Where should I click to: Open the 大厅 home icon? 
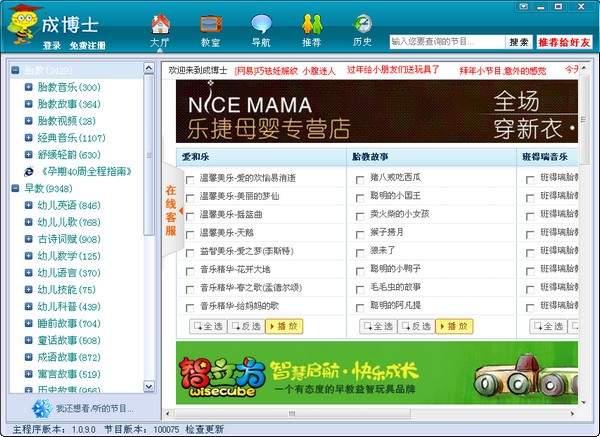161,25
